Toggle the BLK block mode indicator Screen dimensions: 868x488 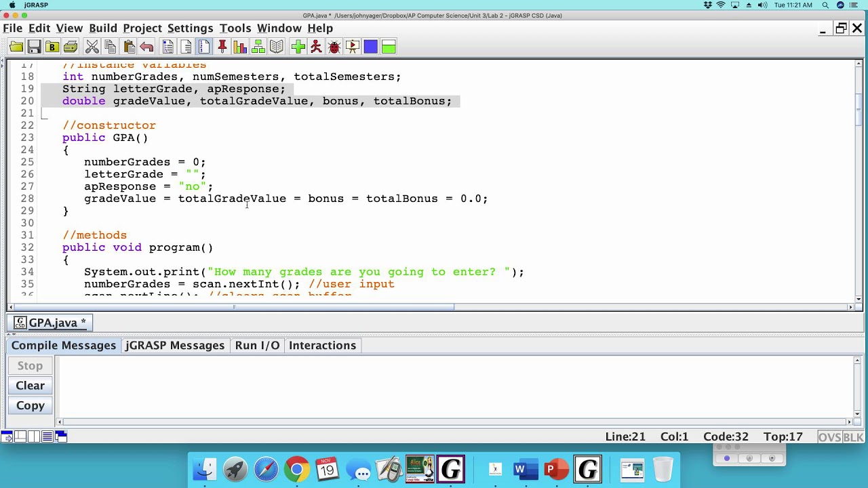[x=853, y=437]
